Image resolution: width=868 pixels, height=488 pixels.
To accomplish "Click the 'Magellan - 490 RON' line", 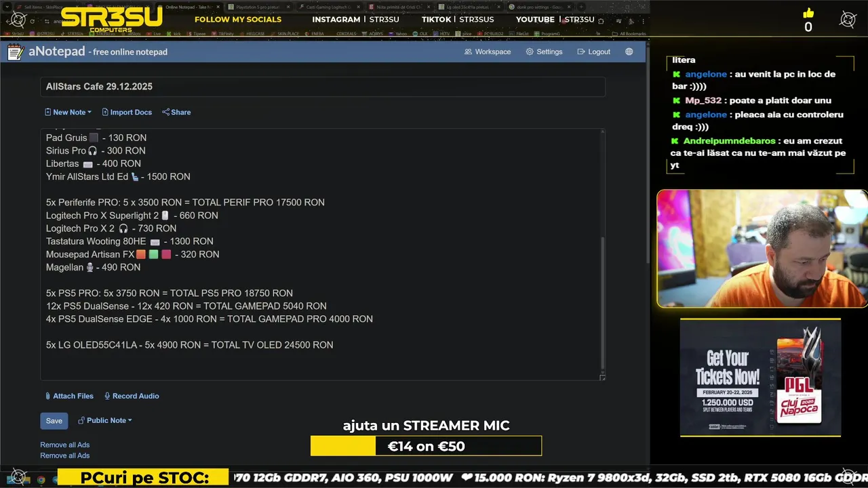I will 93,267.
